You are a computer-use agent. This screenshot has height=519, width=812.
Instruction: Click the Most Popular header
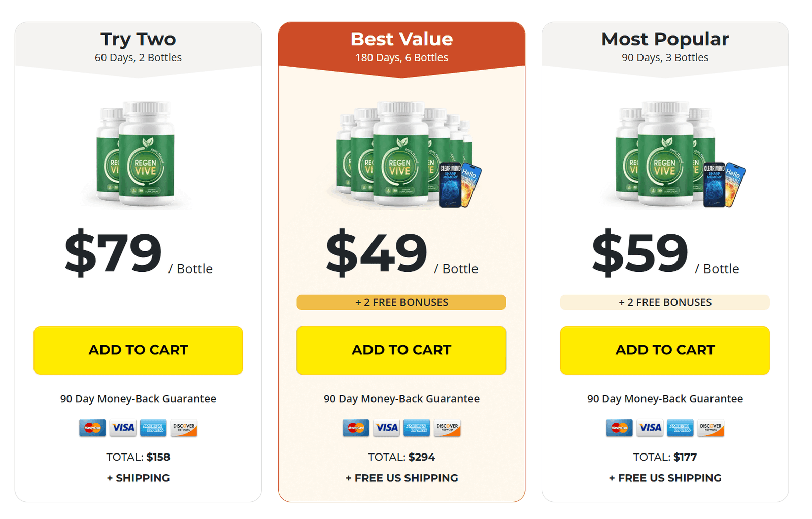tap(665, 47)
